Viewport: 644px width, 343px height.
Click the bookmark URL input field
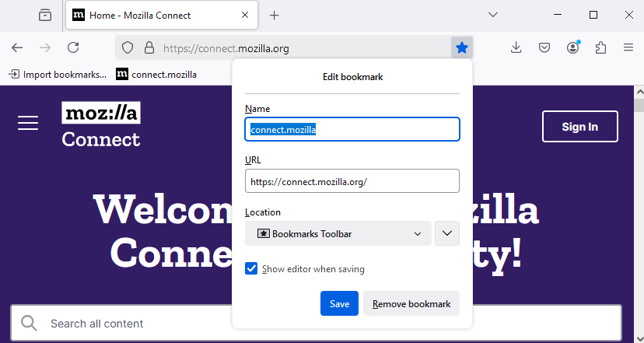(352, 180)
